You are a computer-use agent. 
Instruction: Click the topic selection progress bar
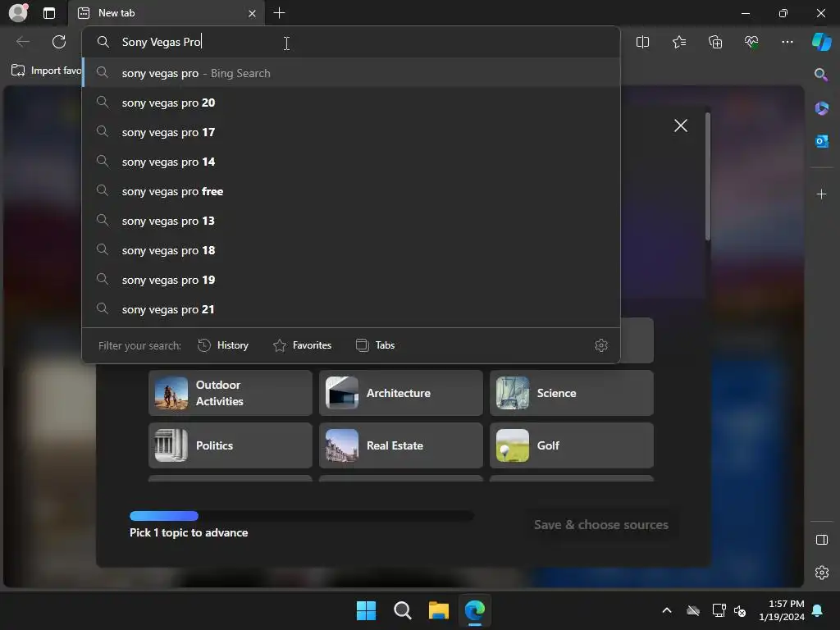[302, 516]
